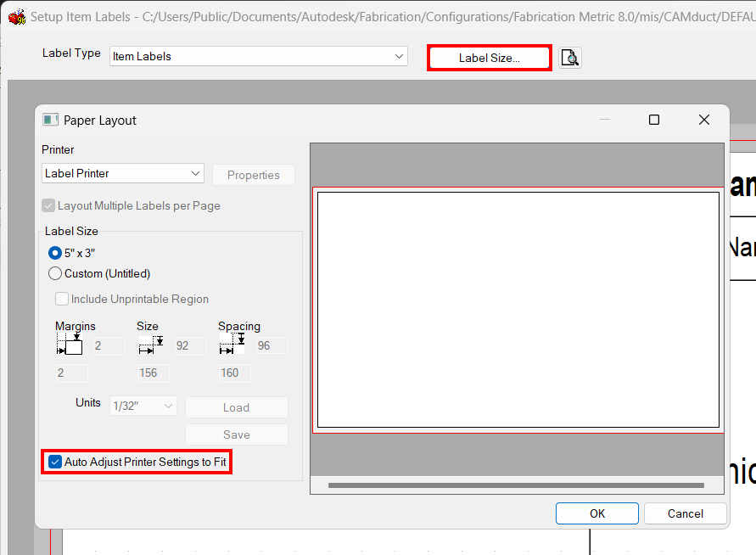756x555 pixels.
Task: Click the Save button
Action: 236,434
